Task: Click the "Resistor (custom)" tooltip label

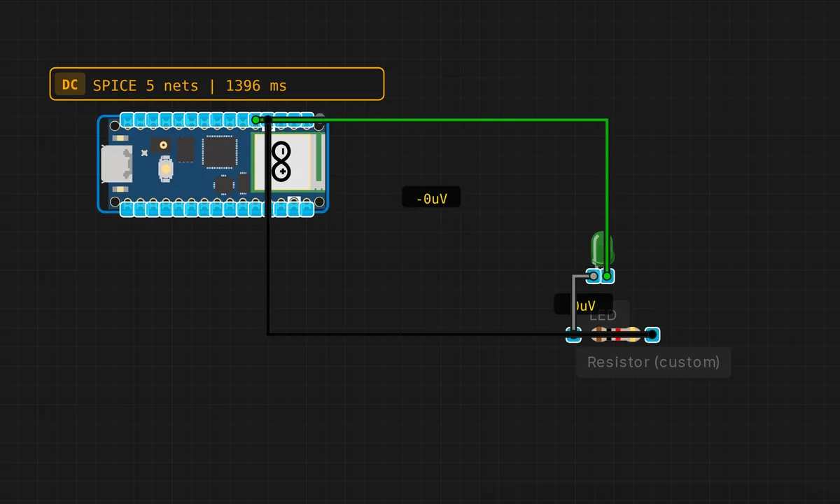Action: pos(653,362)
